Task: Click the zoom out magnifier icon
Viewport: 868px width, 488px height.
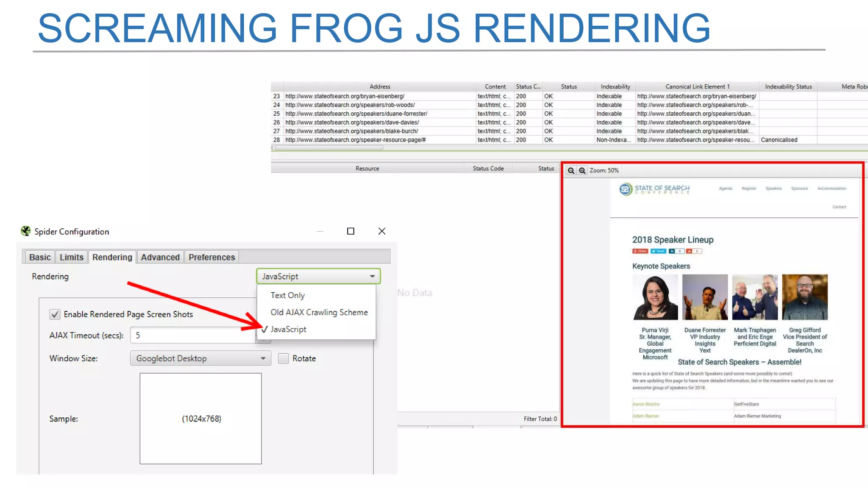Action: tap(571, 170)
